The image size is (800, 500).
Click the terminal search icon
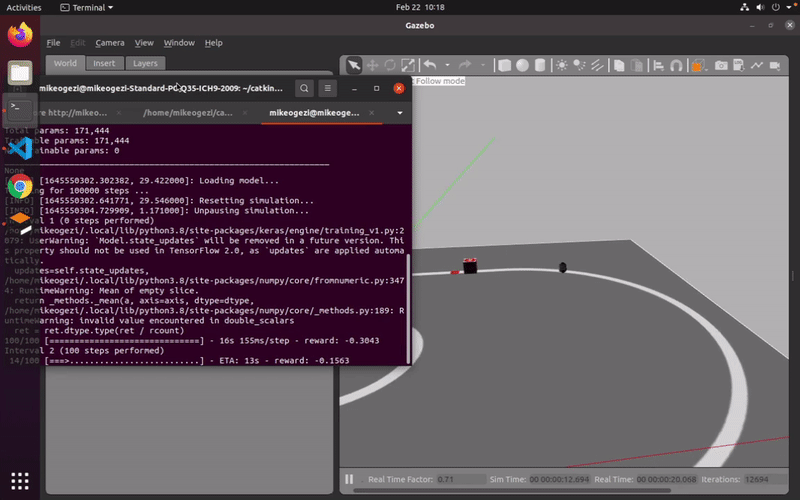(x=304, y=88)
